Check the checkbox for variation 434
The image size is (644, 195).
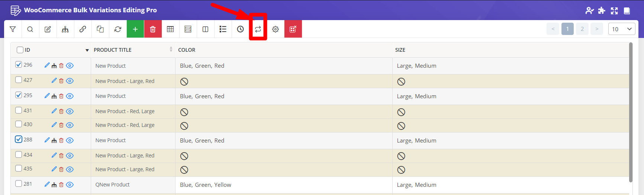tap(19, 154)
